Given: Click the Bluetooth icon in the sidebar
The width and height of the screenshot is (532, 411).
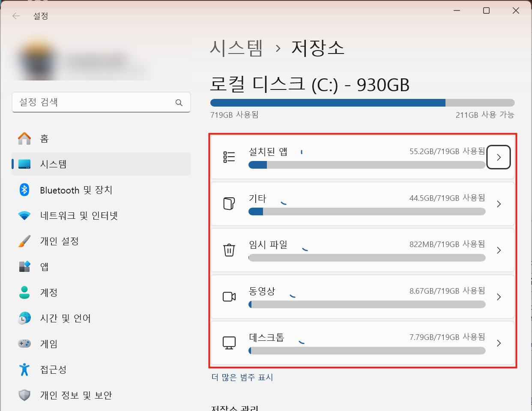Looking at the screenshot, I should tap(24, 190).
